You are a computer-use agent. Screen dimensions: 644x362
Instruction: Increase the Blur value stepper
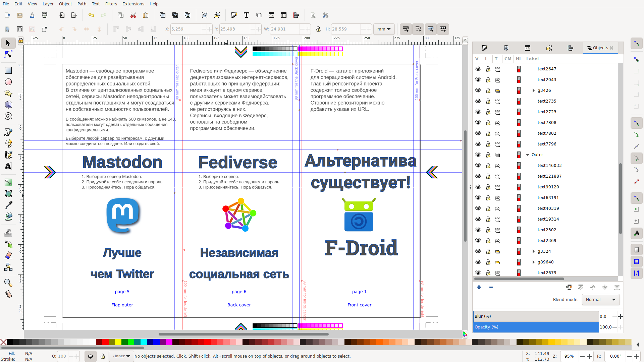pyautogui.click(x=621, y=316)
